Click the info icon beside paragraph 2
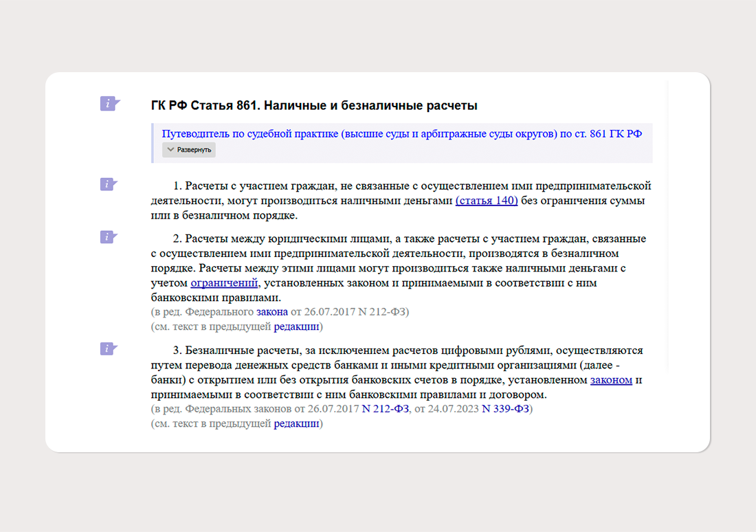This screenshot has height=532, width=756. tap(109, 237)
